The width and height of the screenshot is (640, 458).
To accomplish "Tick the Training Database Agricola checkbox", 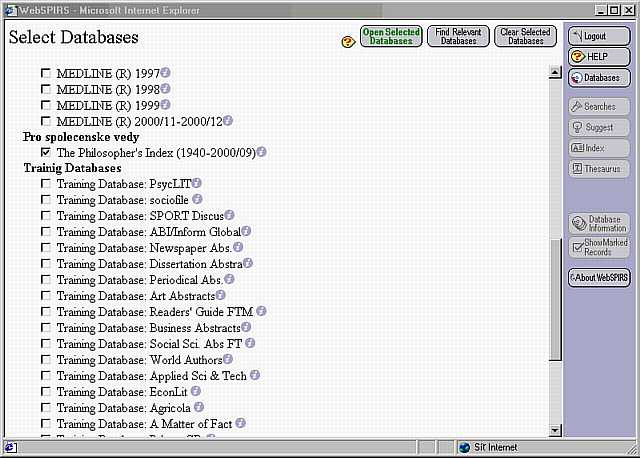I will pos(46,407).
